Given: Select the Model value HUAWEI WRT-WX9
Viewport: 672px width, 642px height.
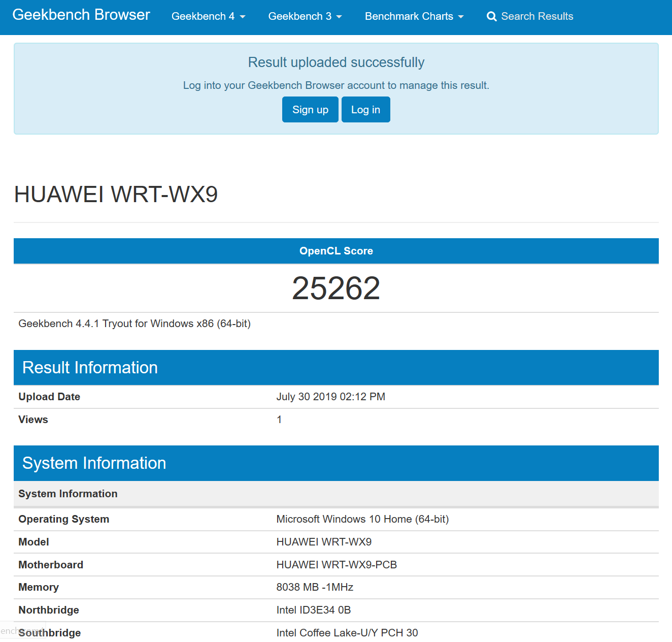Looking at the screenshot, I should [x=324, y=542].
